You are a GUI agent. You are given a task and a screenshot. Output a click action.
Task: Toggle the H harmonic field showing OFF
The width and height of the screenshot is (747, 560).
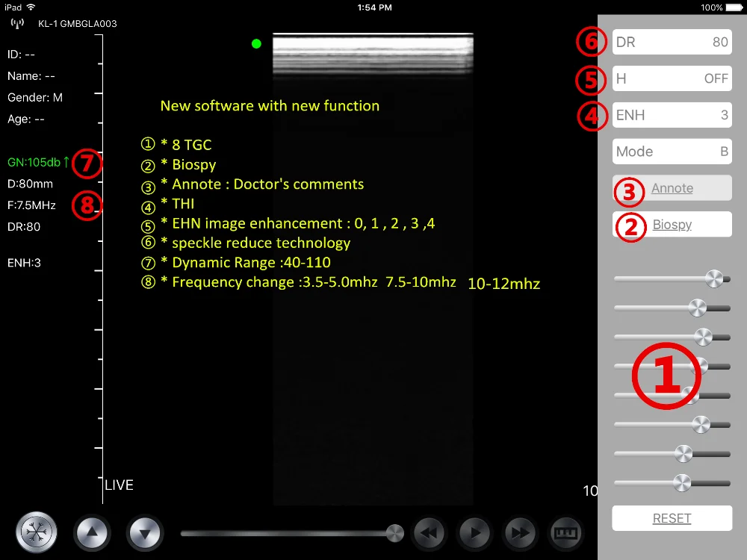point(672,78)
